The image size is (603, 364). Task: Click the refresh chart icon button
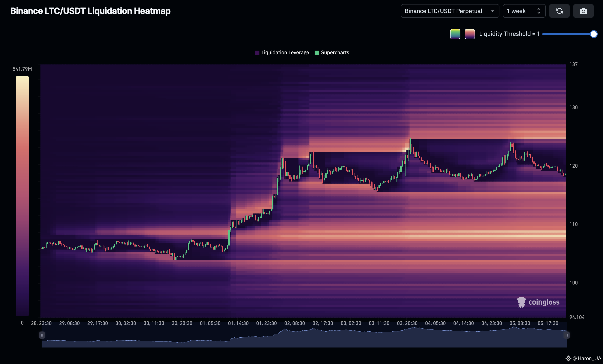tap(559, 11)
